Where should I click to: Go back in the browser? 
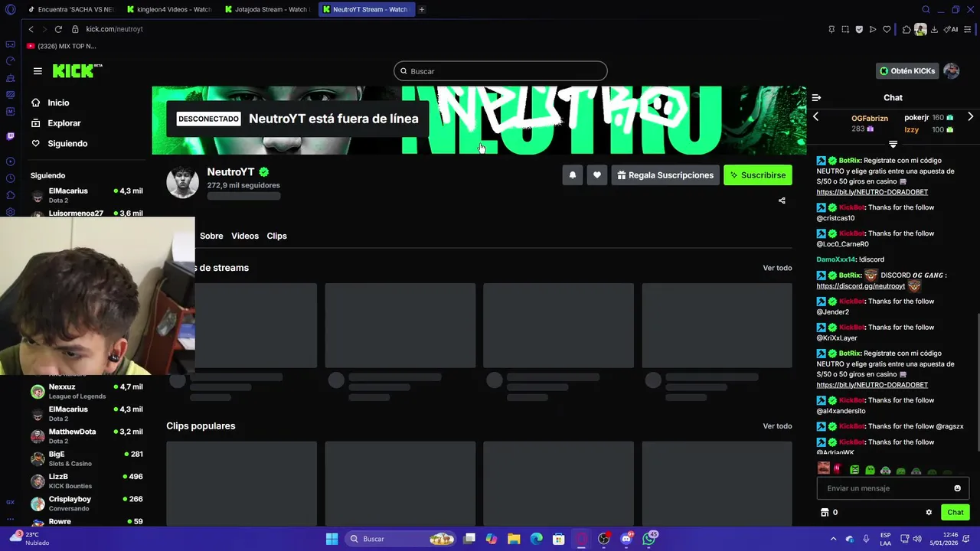pos(31,29)
